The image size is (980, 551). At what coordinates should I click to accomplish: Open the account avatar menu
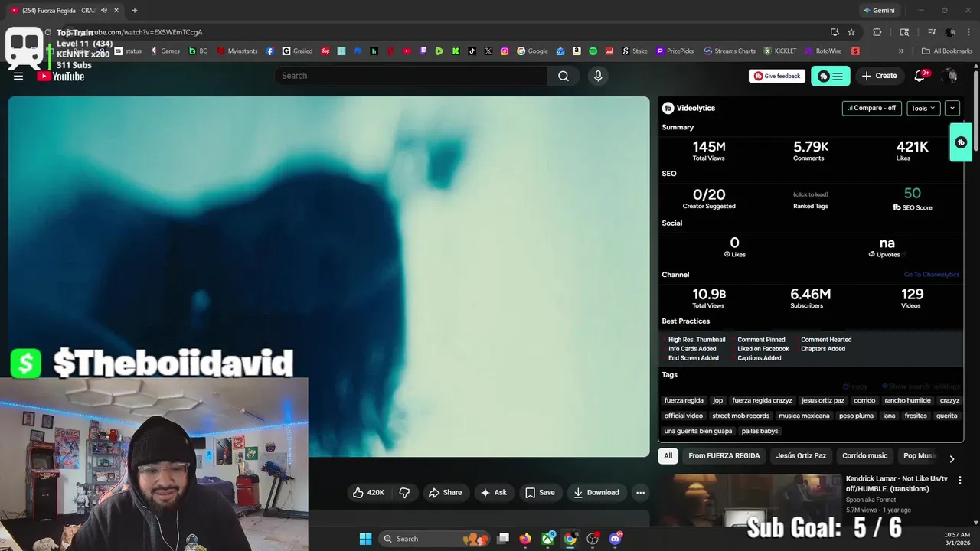point(950,76)
